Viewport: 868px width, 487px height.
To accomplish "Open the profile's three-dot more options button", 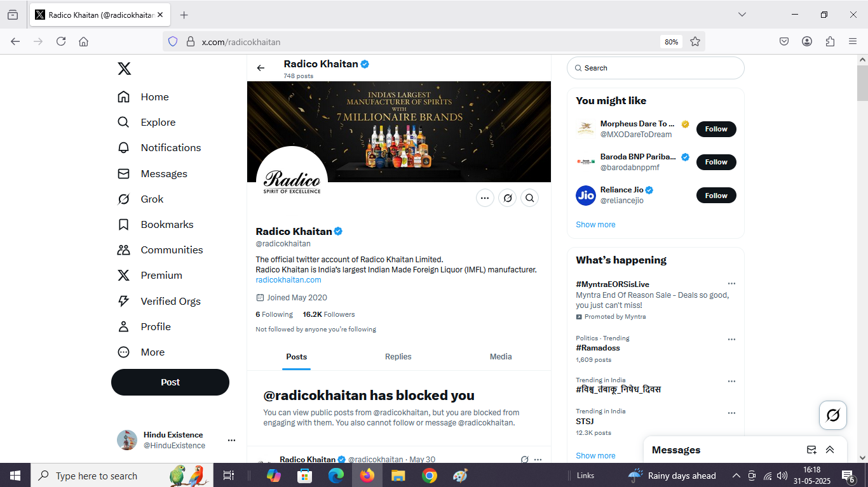I will pos(485,198).
